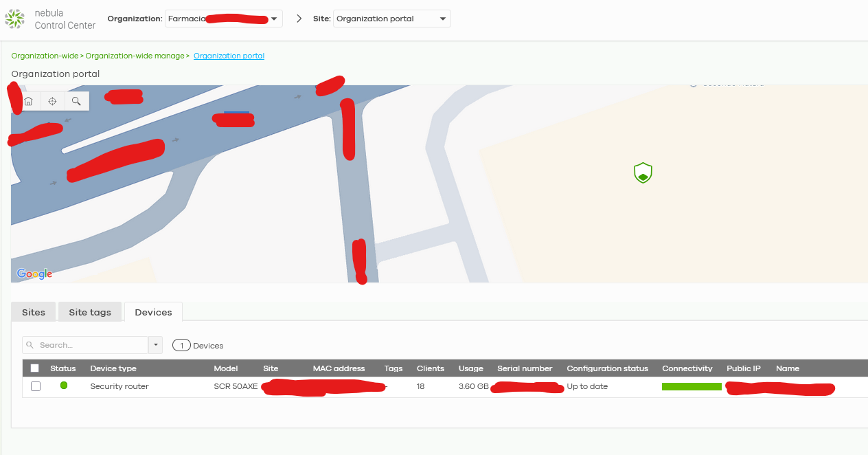Click the Nebula Control Center logo
Screen dimensions: 868x455
click(14, 19)
